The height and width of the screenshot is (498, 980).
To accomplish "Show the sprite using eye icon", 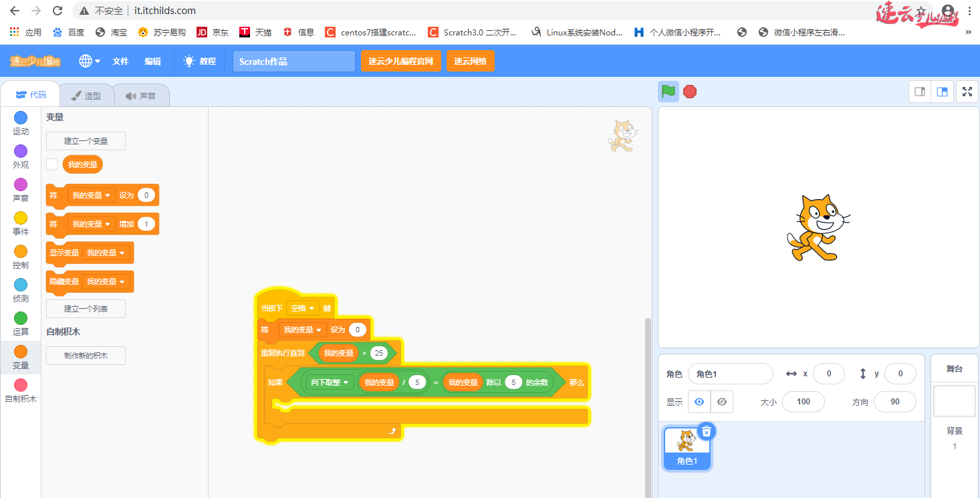I will 699,402.
